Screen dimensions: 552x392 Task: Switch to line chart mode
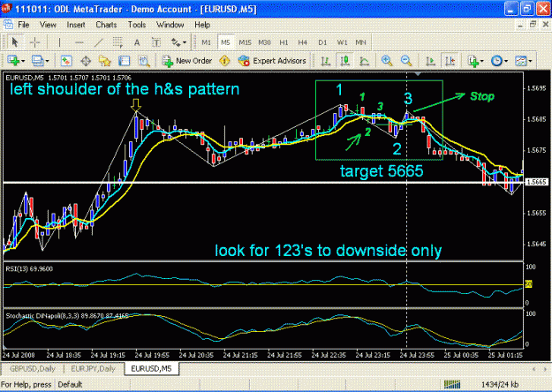pos(365,61)
